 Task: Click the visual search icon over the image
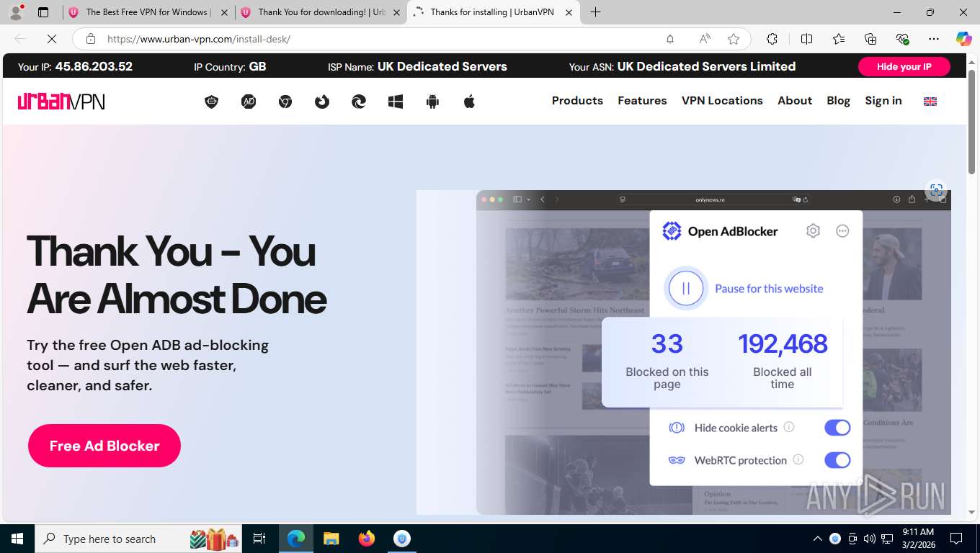(x=936, y=190)
